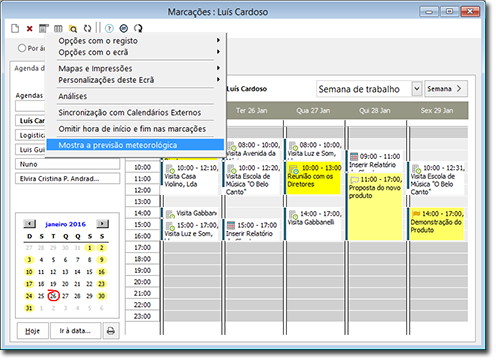Open Proposta do novo produto appointment
Viewport: 496px width, 362px height.
(x=375, y=206)
